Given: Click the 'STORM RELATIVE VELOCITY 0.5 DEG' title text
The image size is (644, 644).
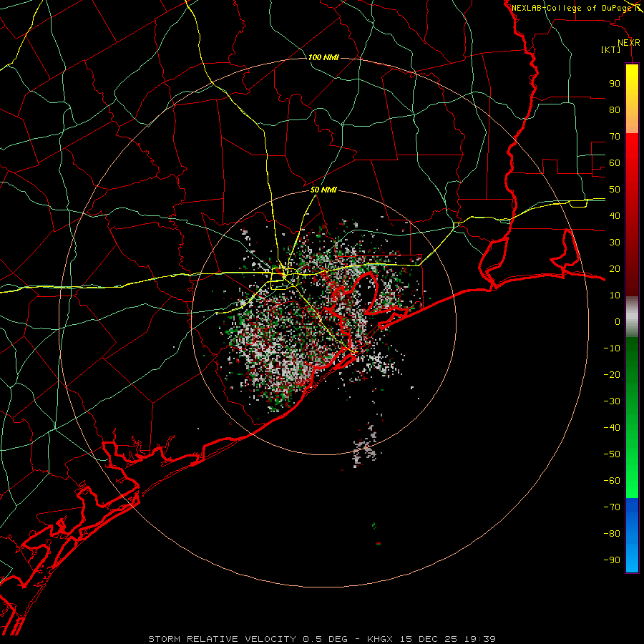Looking at the screenshot, I should pos(248,639).
